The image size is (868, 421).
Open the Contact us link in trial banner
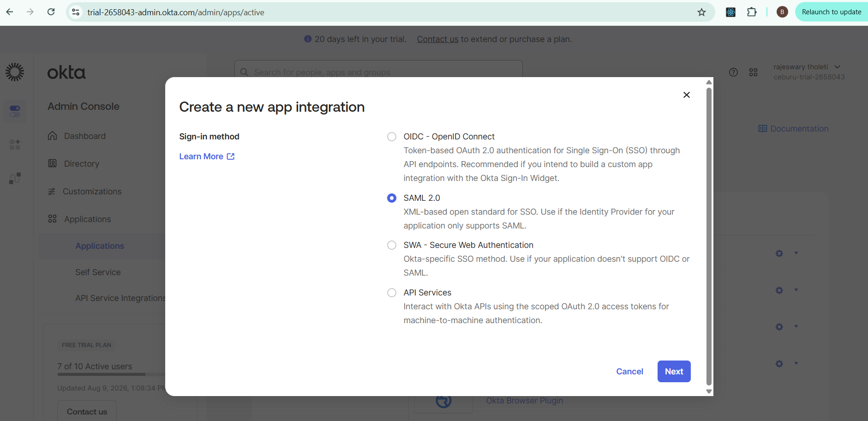tap(437, 39)
